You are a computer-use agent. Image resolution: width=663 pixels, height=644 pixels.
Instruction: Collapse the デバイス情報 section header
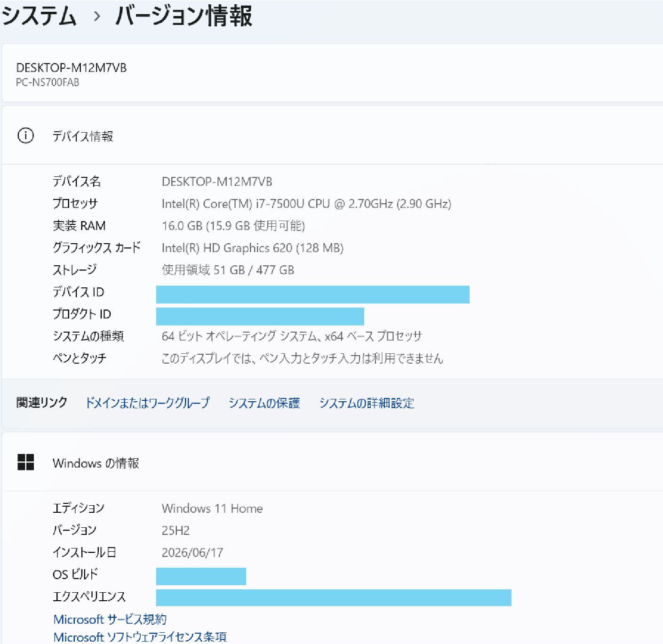click(x=332, y=135)
